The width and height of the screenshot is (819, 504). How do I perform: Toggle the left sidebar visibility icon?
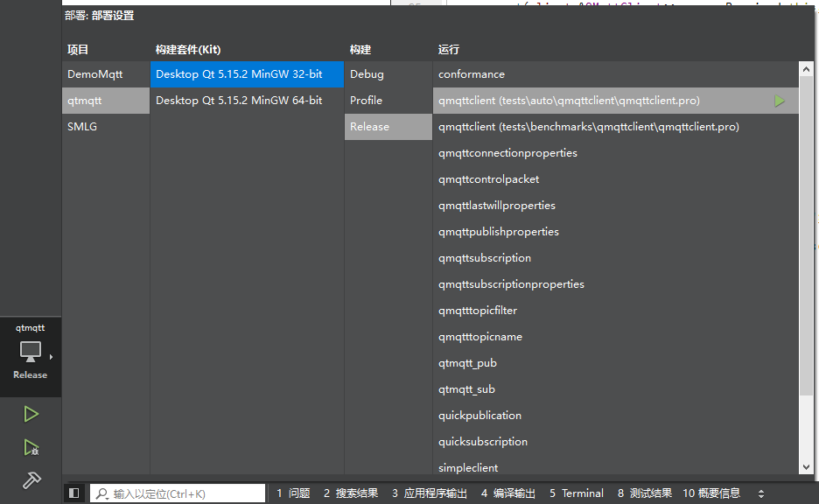pos(74,493)
